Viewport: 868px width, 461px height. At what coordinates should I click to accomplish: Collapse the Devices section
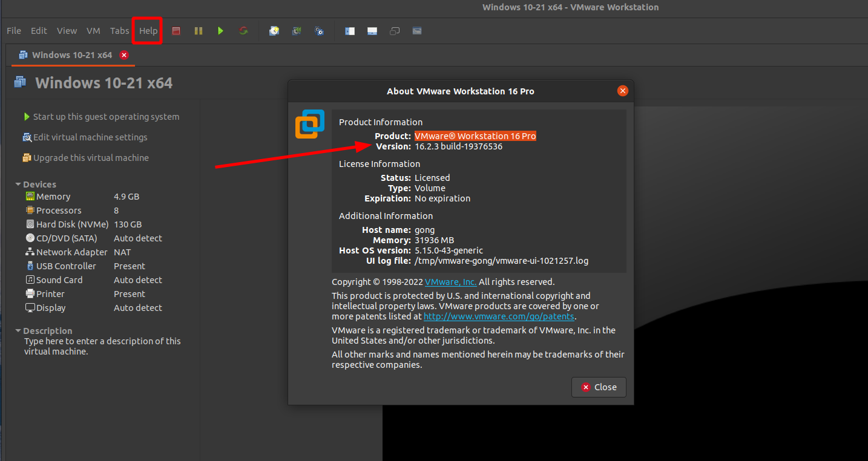[18, 185]
